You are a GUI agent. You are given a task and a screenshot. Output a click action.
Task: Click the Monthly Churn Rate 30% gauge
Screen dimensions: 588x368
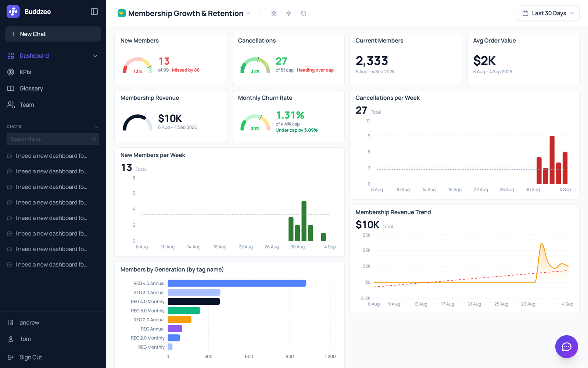coord(255,123)
